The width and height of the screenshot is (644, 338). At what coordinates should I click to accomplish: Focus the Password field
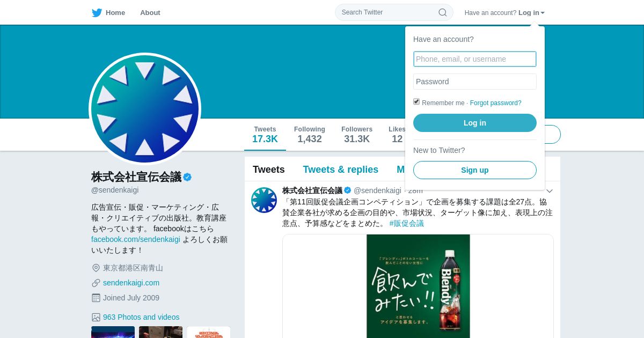(x=475, y=82)
